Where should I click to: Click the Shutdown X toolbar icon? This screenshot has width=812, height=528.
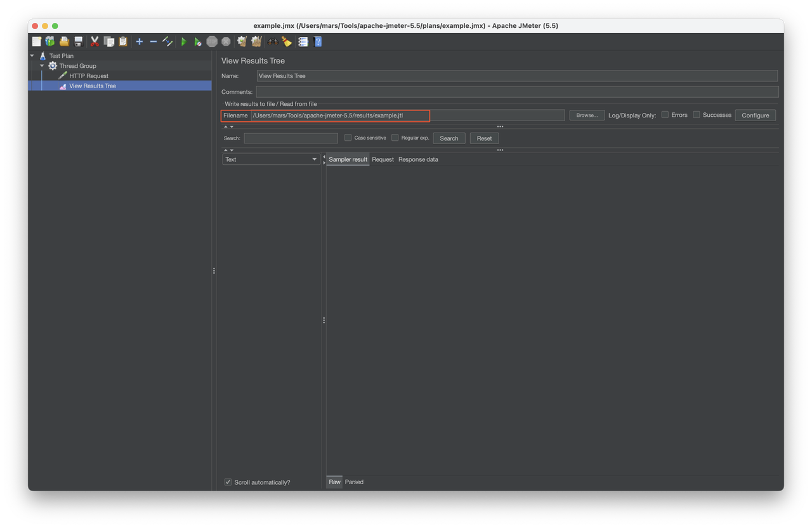(x=226, y=42)
